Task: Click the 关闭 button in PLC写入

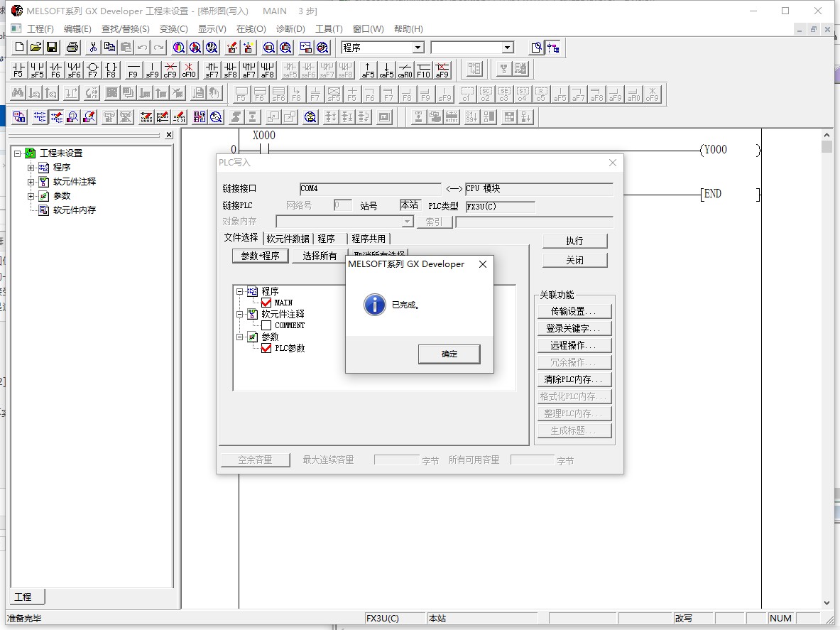Action: [575, 261]
